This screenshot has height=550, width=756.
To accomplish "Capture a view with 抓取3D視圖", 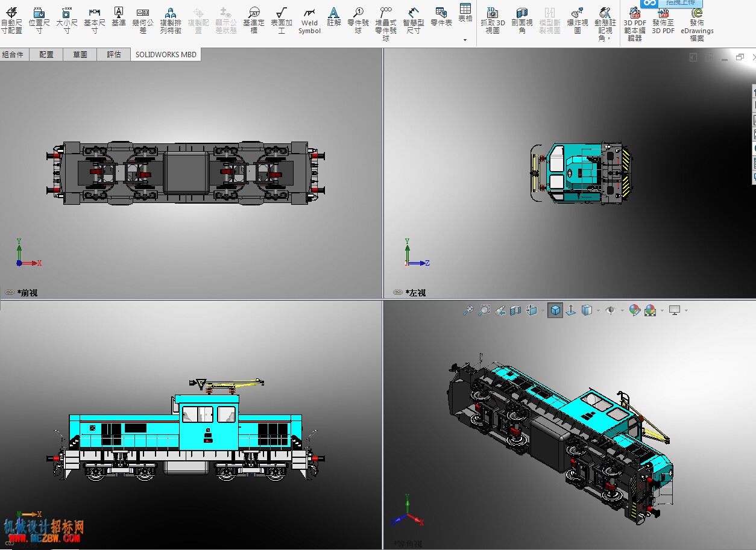I will pos(493,20).
